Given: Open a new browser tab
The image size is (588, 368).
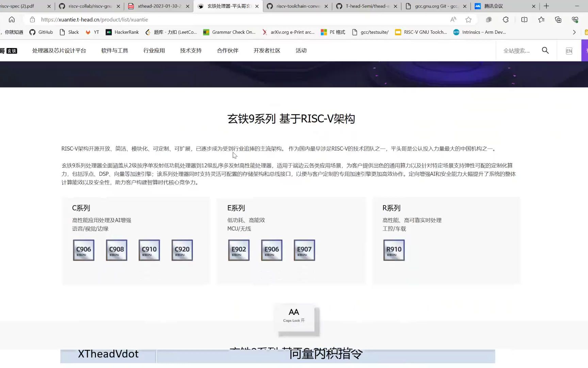Looking at the screenshot, I should pos(546,6).
